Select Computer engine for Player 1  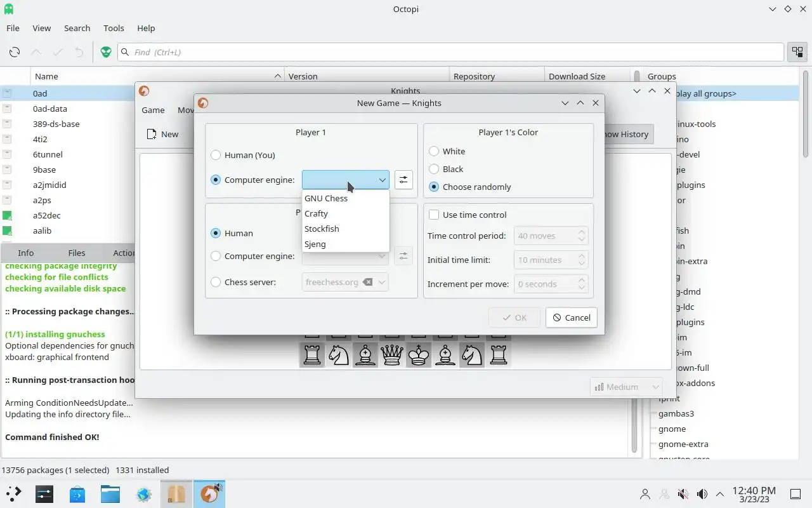point(252,180)
